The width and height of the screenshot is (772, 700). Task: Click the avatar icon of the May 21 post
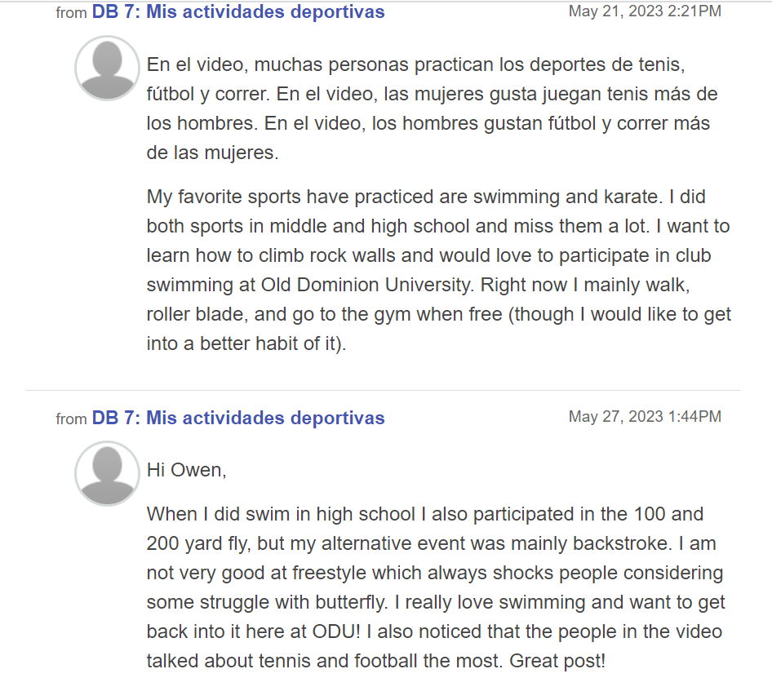point(107,69)
